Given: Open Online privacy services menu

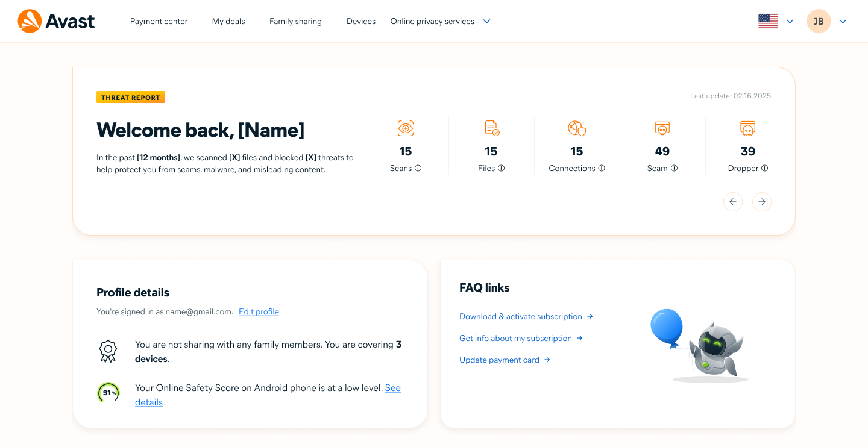Looking at the screenshot, I should [432, 21].
